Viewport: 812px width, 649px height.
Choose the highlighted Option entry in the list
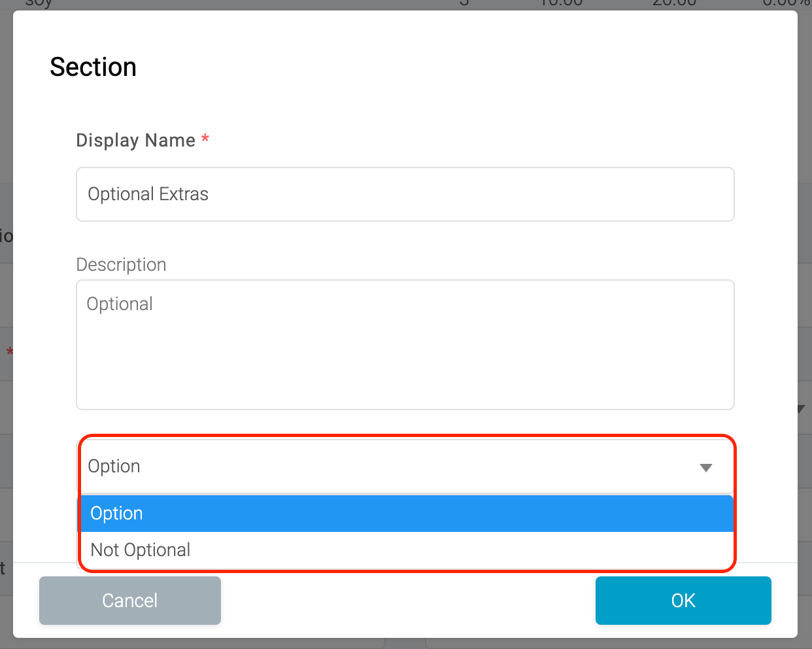(407, 514)
